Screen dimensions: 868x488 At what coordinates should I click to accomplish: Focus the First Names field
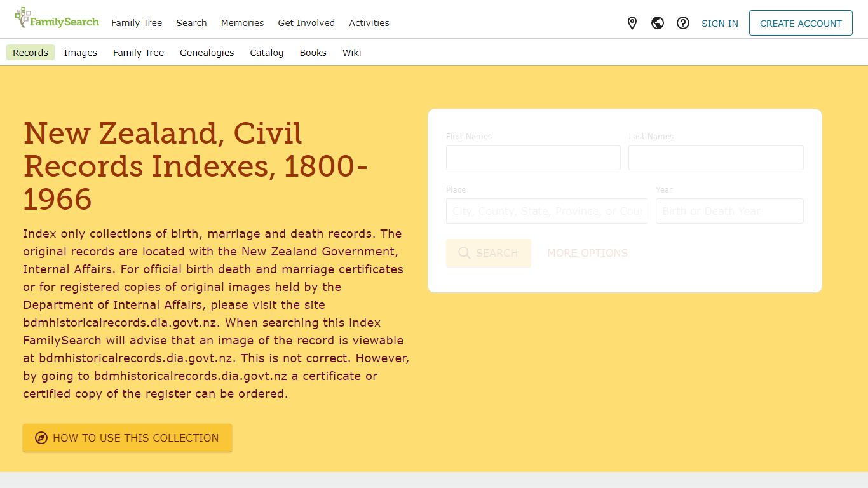coord(533,158)
